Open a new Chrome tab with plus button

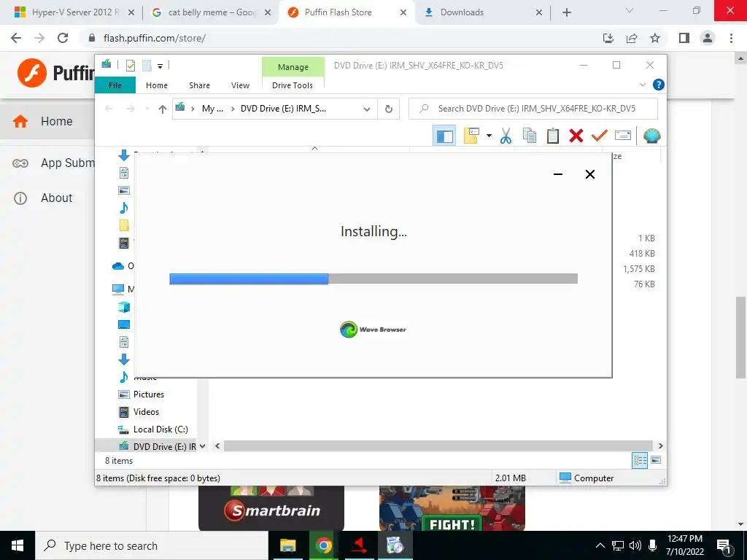(x=566, y=12)
